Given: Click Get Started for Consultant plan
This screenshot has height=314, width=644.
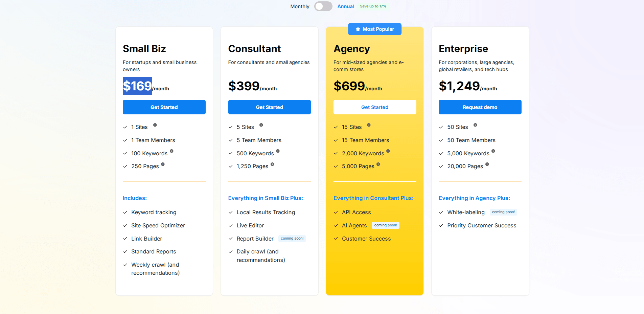Looking at the screenshot, I should tap(269, 107).
